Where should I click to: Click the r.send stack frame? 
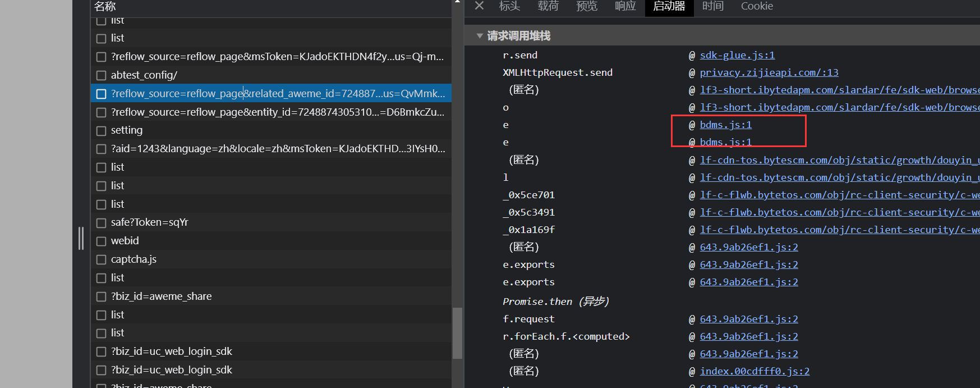coord(520,55)
